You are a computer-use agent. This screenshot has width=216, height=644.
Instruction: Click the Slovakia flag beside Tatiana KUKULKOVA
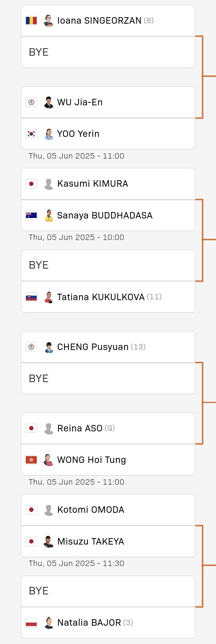31,297
